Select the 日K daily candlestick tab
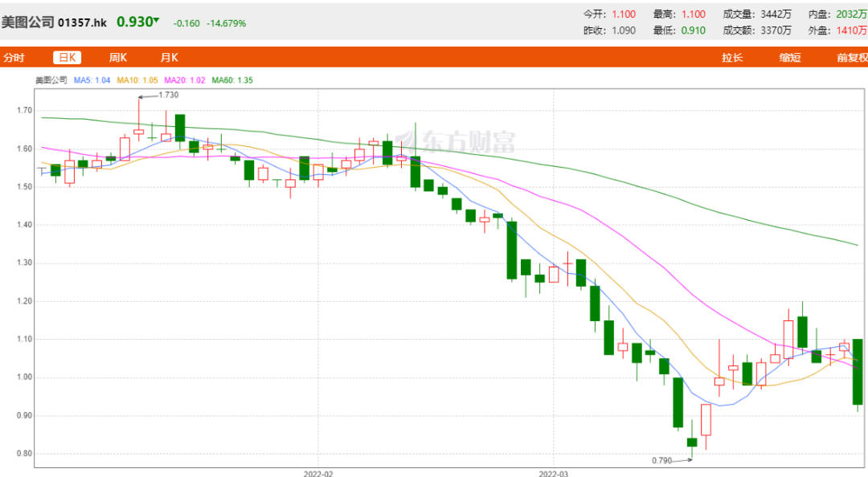The image size is (868, 477). coord(67,58)
